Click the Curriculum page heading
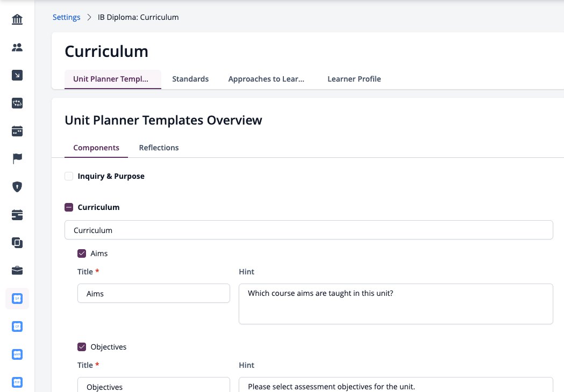 click(x=106, y=52)
